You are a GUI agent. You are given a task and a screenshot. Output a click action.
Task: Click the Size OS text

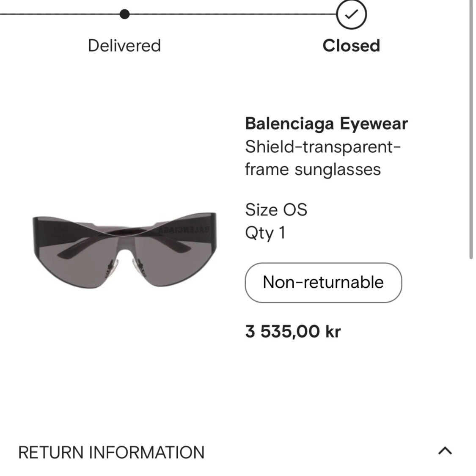coord(276,210)
